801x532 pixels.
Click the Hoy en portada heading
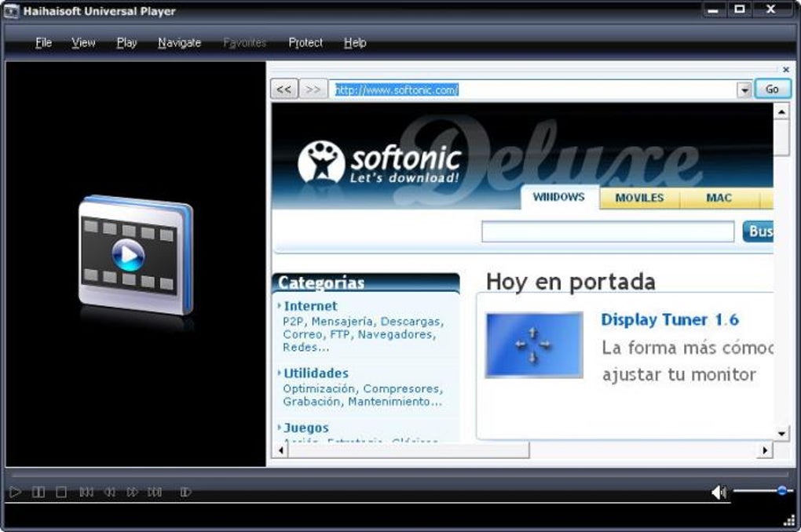570,282
